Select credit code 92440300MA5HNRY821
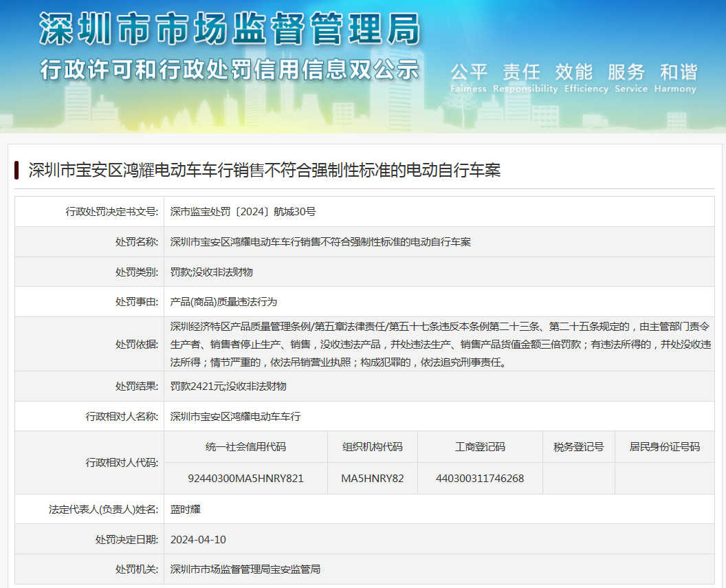 pos(246,478)
